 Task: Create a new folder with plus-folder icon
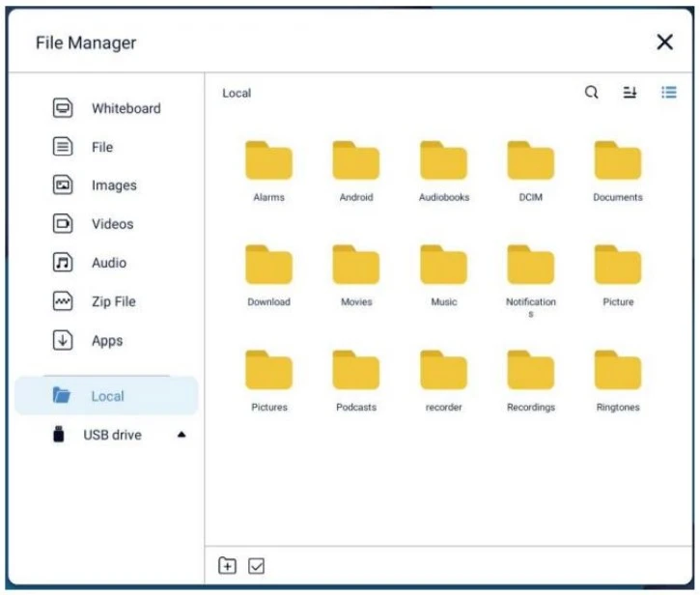tap(227, 566)
